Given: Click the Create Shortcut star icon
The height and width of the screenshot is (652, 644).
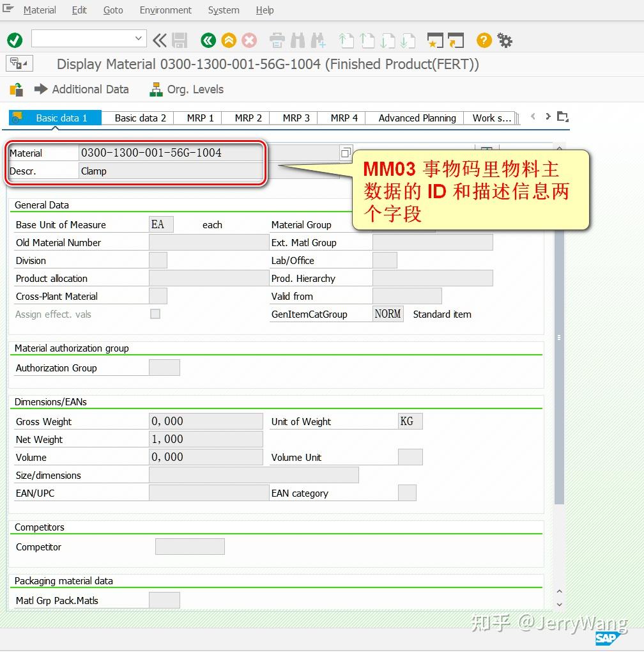Looking at the screenshot, I should coord(436,40).
